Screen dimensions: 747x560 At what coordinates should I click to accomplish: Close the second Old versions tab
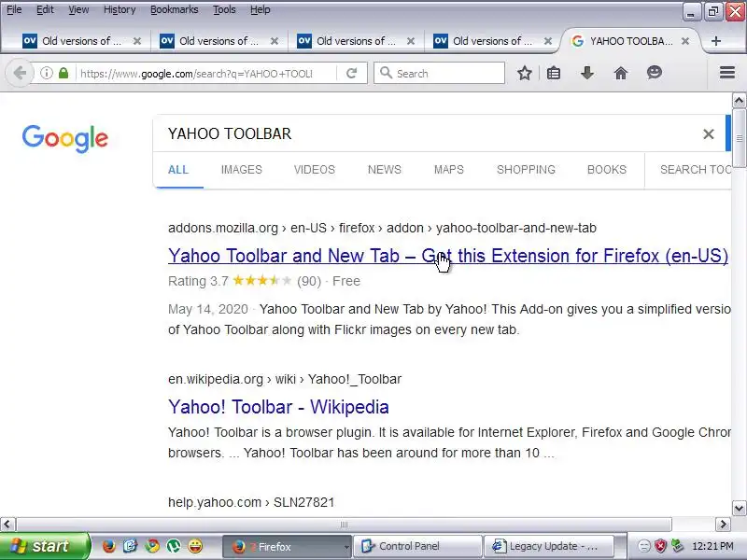275,41
